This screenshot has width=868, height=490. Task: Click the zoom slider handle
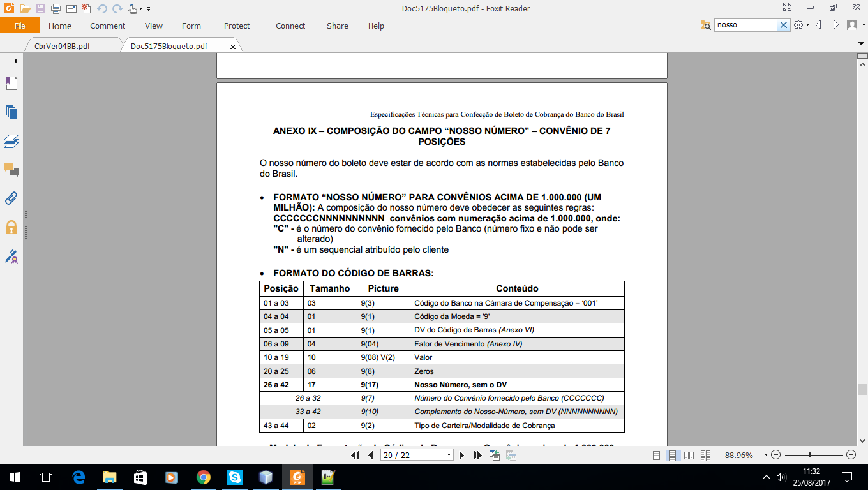point(811,455)
